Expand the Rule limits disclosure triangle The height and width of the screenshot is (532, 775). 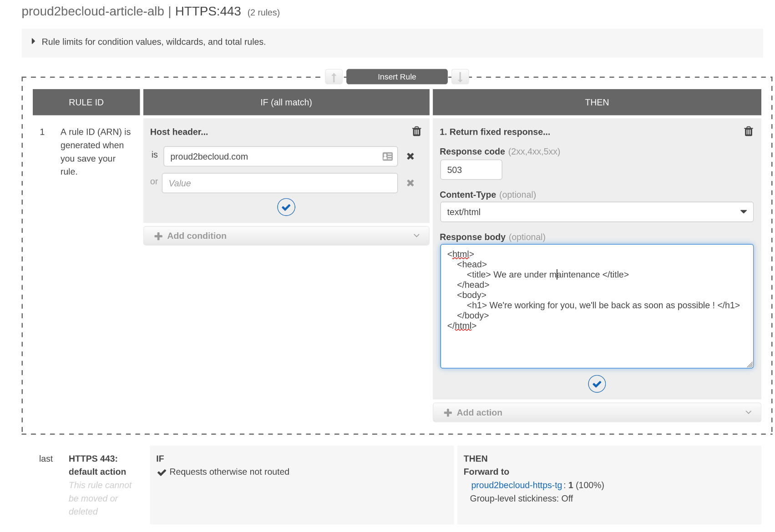pos(33,41)
